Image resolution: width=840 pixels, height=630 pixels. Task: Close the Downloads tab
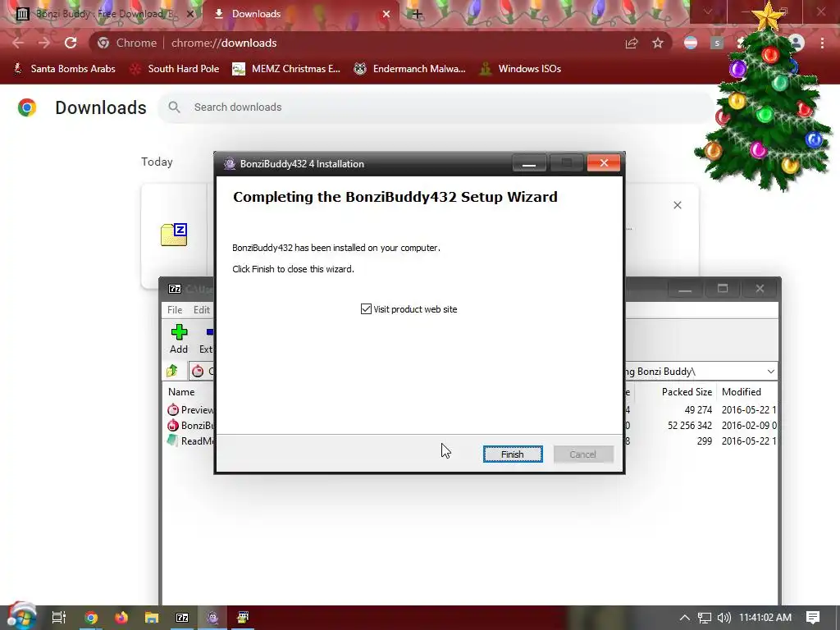[x=386, y=14]
